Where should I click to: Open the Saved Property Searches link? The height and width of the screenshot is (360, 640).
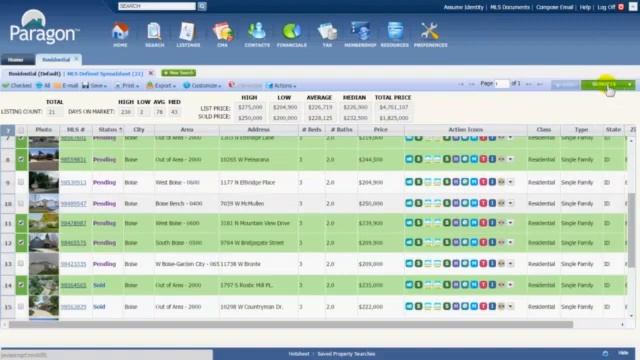coord(346,354)
